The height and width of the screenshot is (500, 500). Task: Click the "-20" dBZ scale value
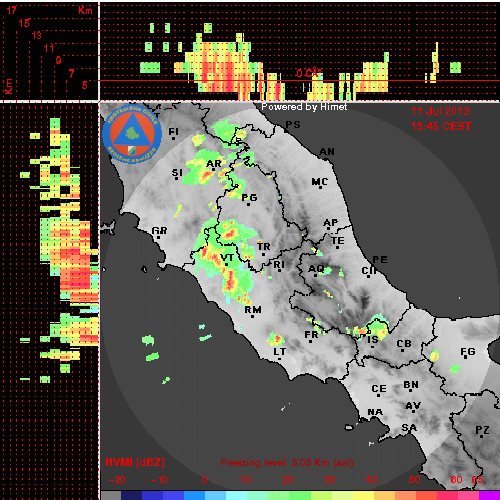[x=117, y=480]
